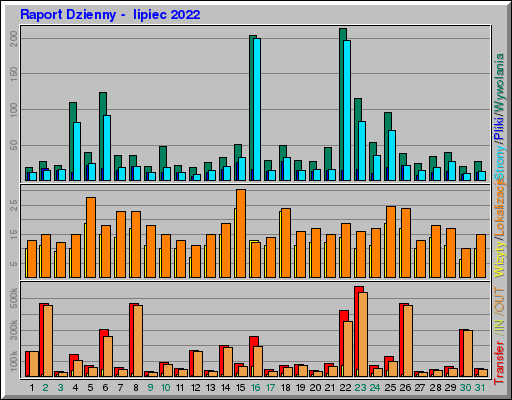Viewport: 512px width, 400px height.
Task: Click day label 16 on the x-axis
Action: coord(255,388)
